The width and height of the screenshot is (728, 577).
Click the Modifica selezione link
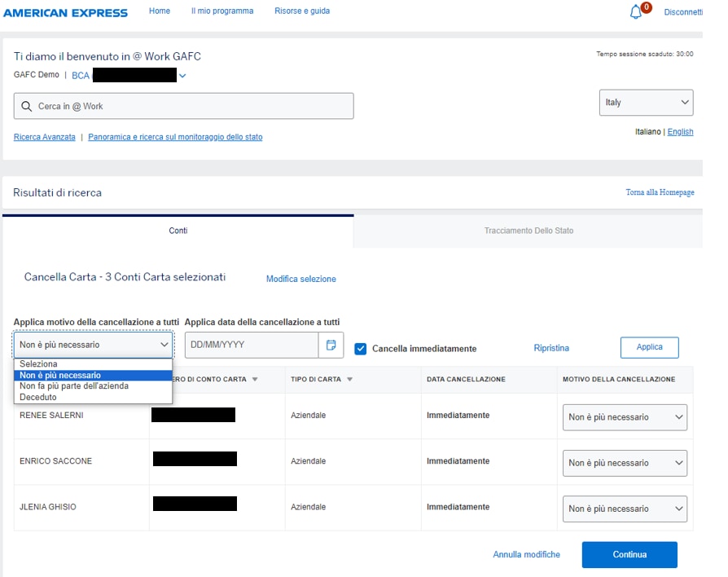(300, 279)
